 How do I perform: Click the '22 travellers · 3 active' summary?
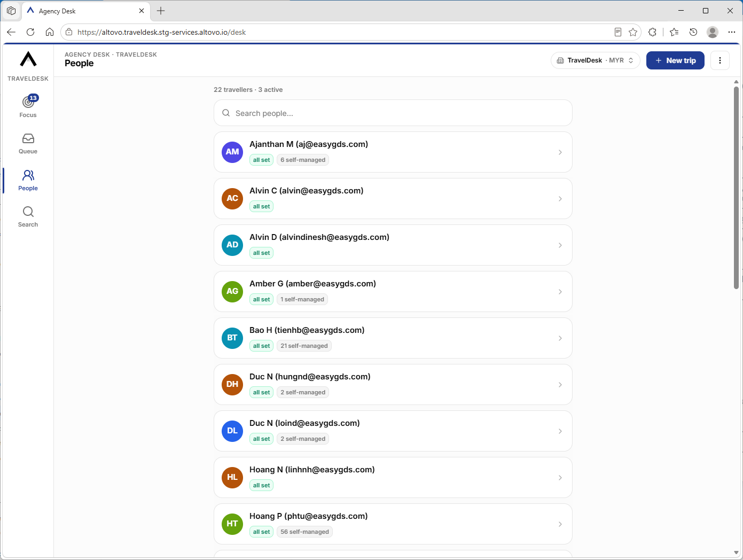(248, 90)
